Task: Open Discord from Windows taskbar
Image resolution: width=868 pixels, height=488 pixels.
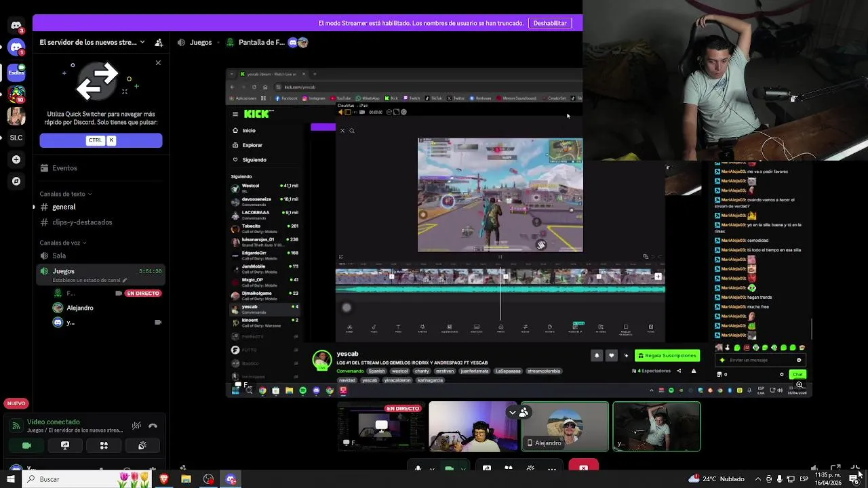Action: [231, 479]
